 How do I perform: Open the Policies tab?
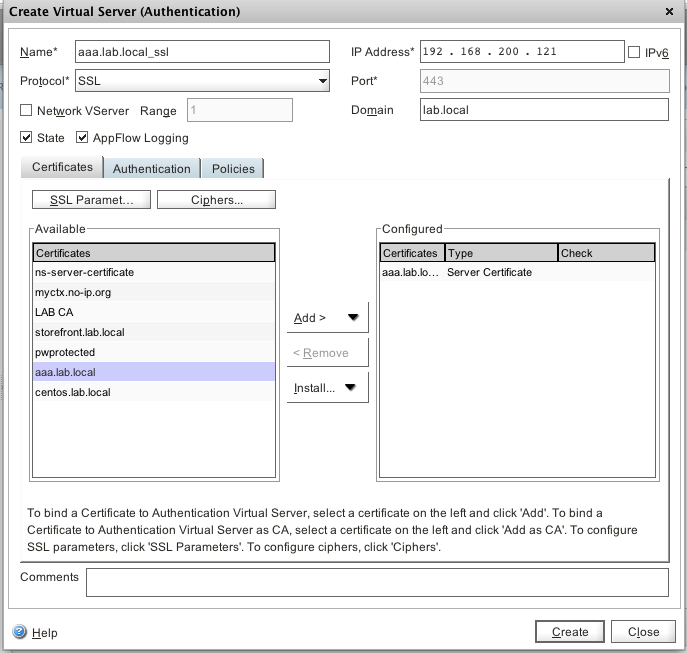[x=233, y=169]
